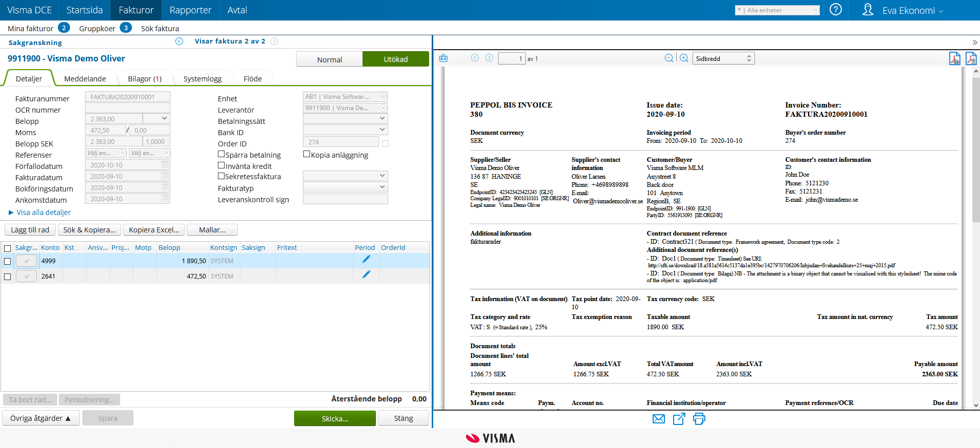The image size is (980, 448).
Task: Toggle Spärra betalning checkbox
Action: pyautogui.click(x=221, y=154)
